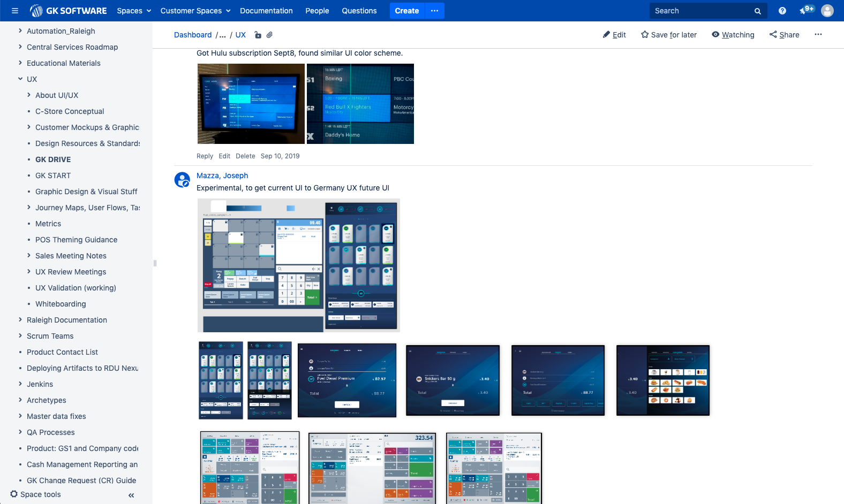Open the Spaces dropdown menu

click(x=134, y=11)
